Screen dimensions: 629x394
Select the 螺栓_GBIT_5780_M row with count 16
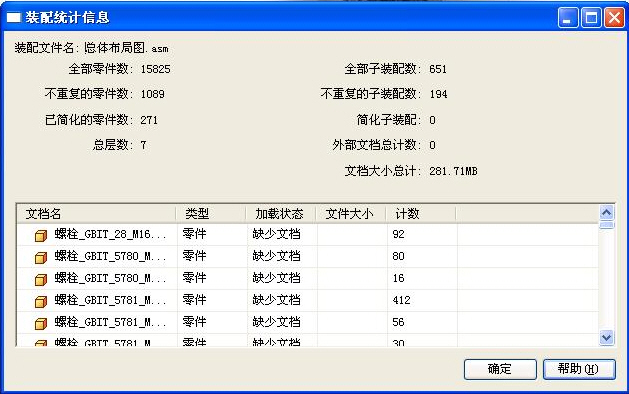(308, 278)
